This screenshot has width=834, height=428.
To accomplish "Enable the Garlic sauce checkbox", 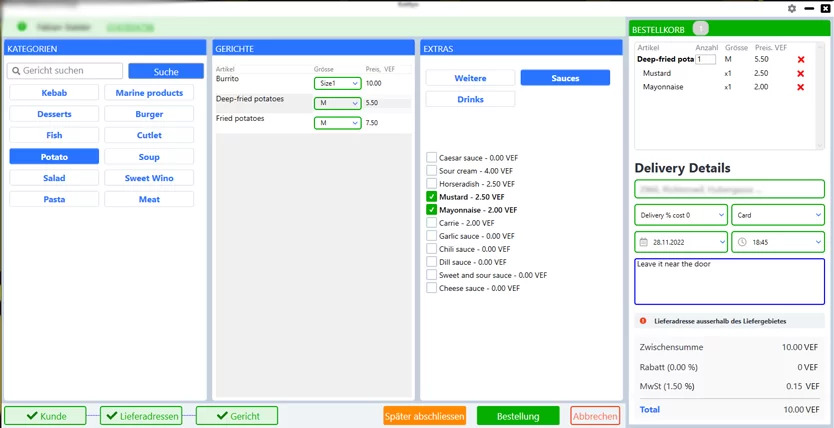I will [x=432, y=236].
